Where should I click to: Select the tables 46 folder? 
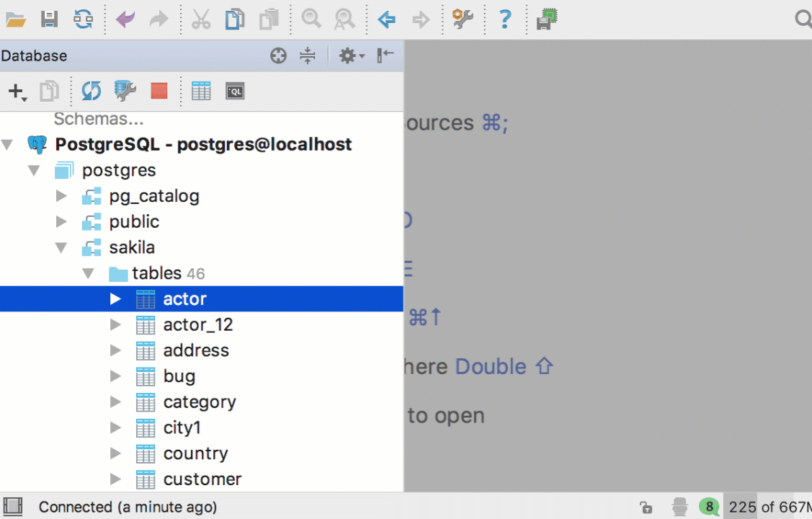tap(202, 273)
